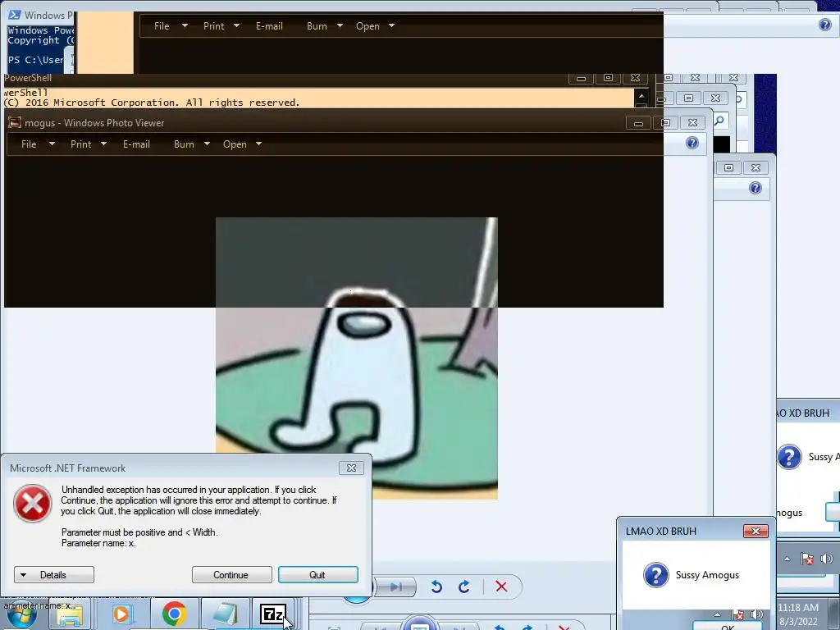Click the mogus Photo Viewer title bar icon
840x630 pixels.
[15, 123]
